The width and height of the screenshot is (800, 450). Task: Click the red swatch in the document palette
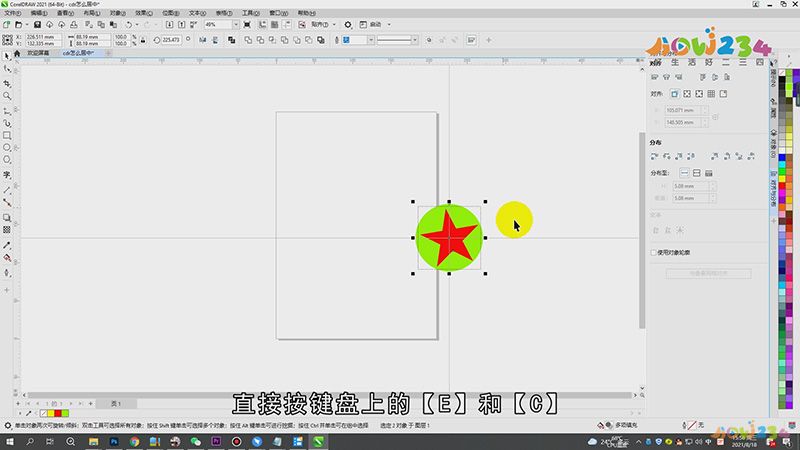pos(58,413)
